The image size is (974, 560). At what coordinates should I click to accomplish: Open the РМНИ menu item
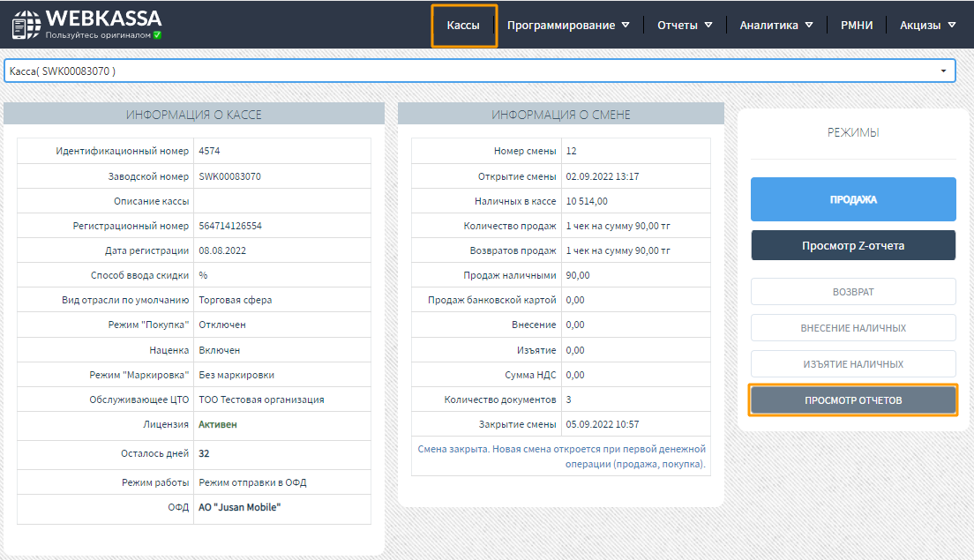(857, 26)
